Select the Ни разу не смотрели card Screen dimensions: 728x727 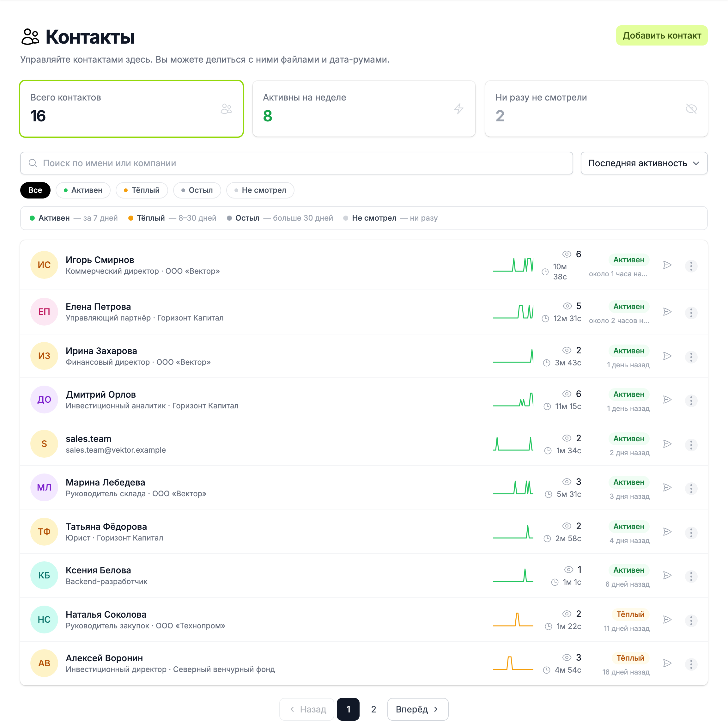pos(596,108)
